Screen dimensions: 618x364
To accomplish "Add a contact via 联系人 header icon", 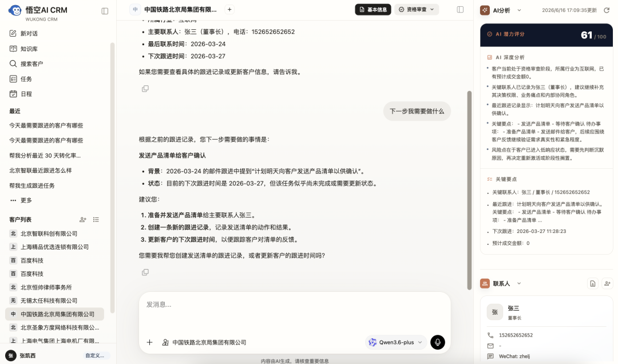I will (607, 283).
